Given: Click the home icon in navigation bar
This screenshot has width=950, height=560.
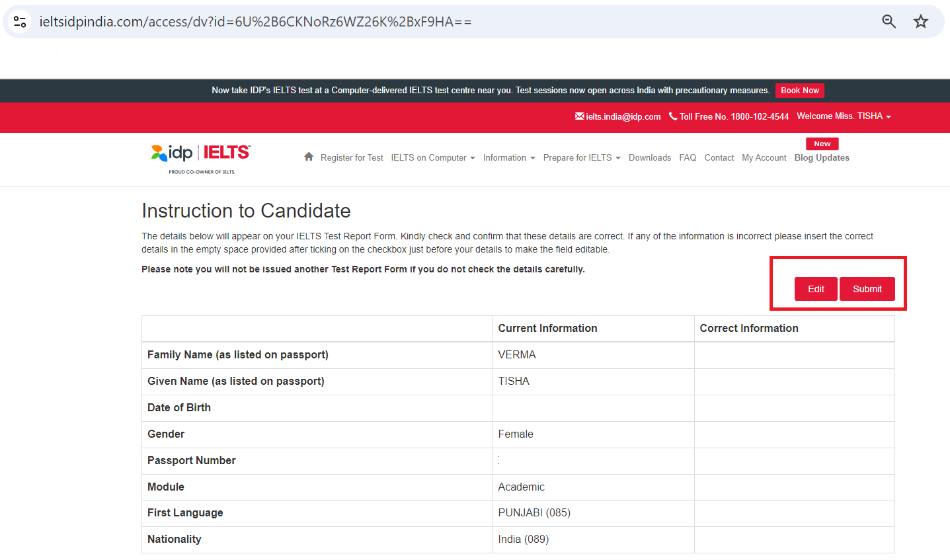Looking at the screenshot, I should coord(309,157).
